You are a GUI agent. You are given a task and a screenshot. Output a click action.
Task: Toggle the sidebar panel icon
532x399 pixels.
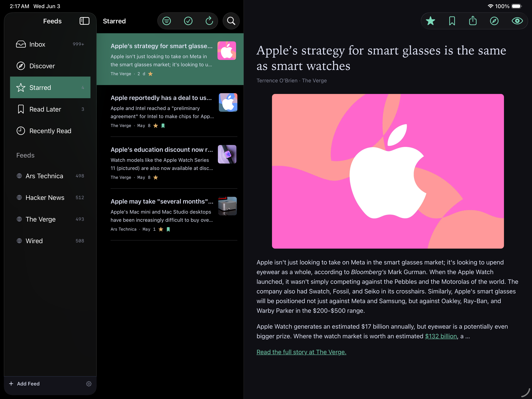(x=84, y=21)
